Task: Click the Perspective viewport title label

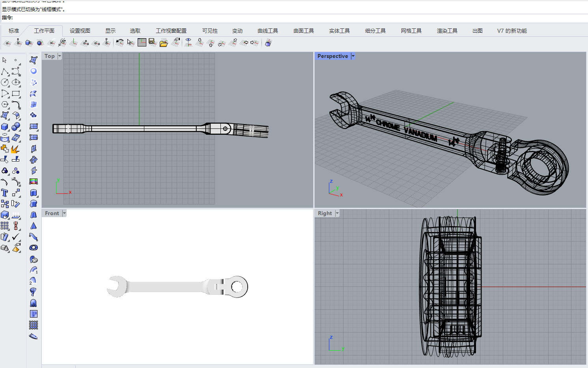Action: [332, 56]
